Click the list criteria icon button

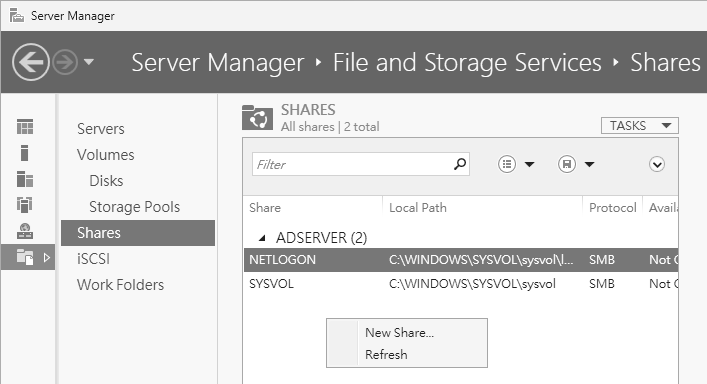coord(507,164)
